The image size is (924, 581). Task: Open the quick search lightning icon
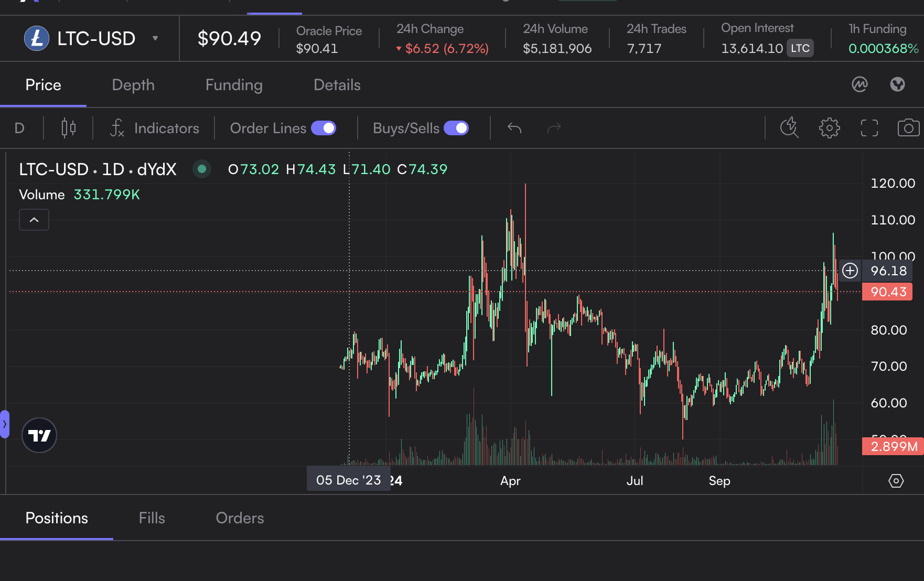tap(789, 128)
